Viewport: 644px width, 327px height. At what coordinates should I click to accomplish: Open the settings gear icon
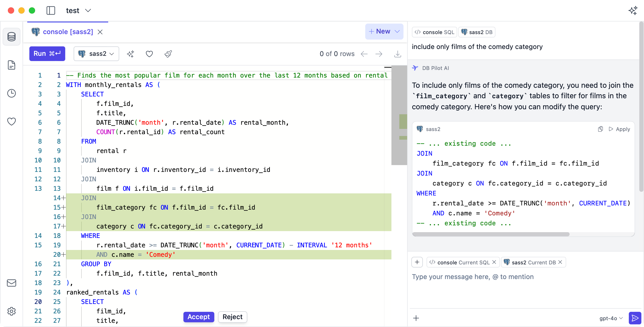pyautogui.click(x=12, y=311)
